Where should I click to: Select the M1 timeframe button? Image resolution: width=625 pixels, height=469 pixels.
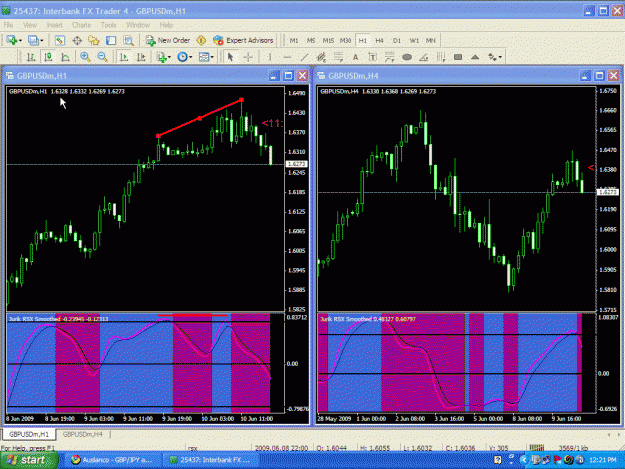(294, 41)
